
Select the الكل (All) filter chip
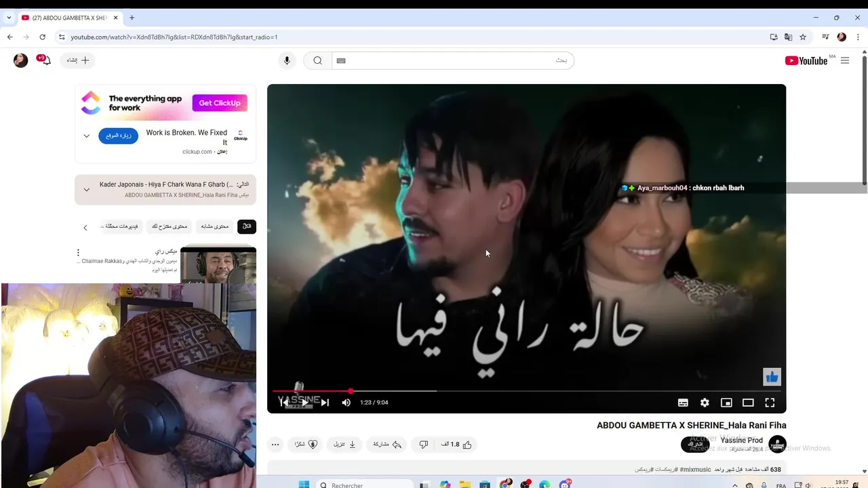[x=247, y=226]
